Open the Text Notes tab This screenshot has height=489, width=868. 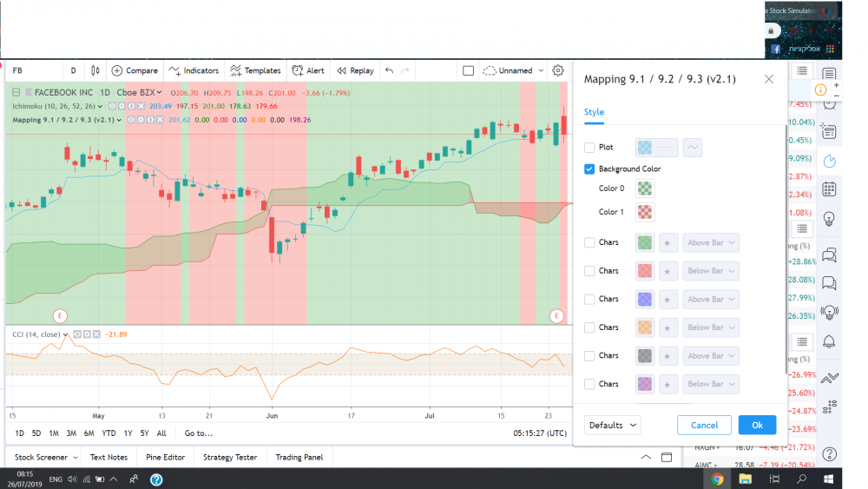pos(108,458)
